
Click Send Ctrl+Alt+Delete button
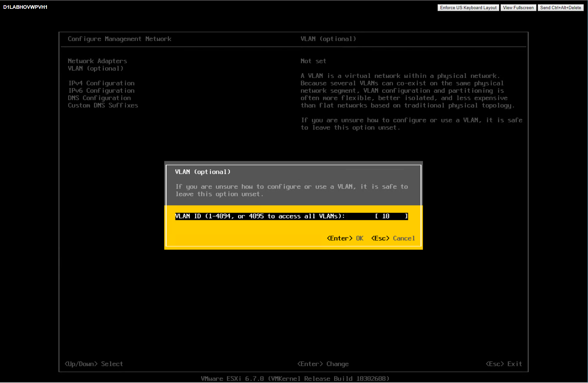pyautogui.click(x=560, y=8)
